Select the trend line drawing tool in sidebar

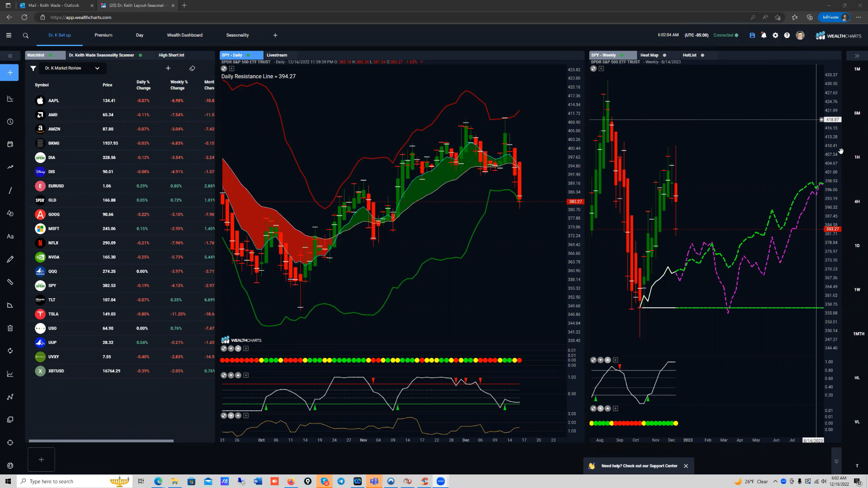tap(10, 190)
